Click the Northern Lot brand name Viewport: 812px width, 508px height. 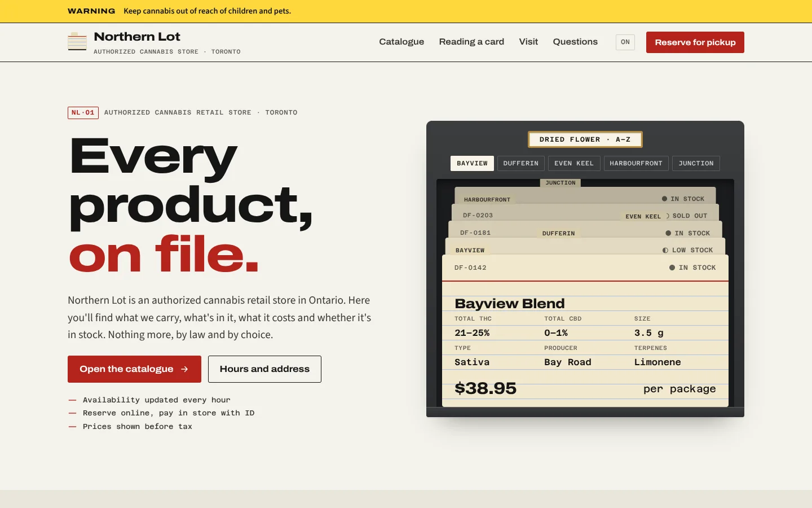pyautogui.click(x=137, y=37)
